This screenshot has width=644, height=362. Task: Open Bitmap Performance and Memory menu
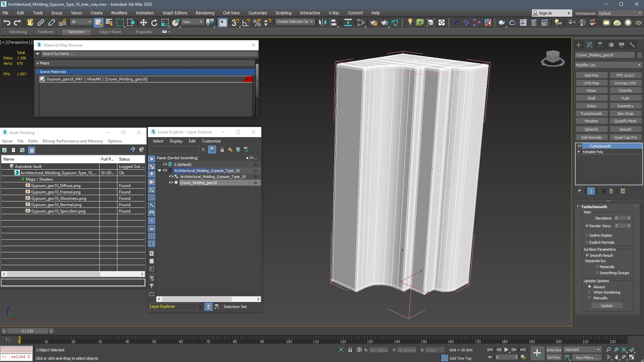[x=72, y=141]
